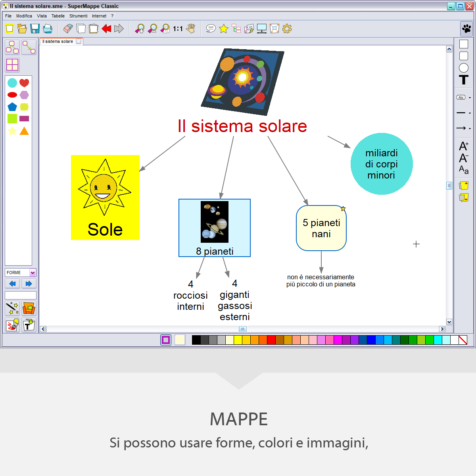Select the eraser tool in the toolbar
This screenshot has height=476, width=476.
pos(68,29)
